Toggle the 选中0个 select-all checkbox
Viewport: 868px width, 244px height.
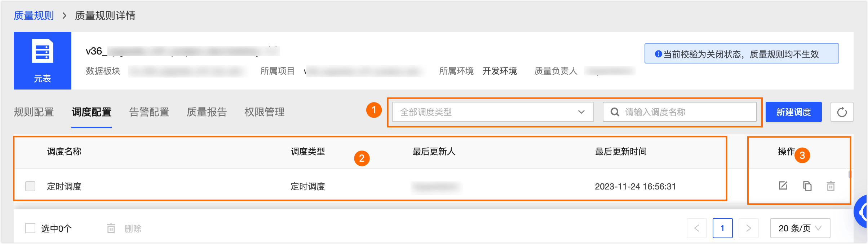click(x=30, y=228)
